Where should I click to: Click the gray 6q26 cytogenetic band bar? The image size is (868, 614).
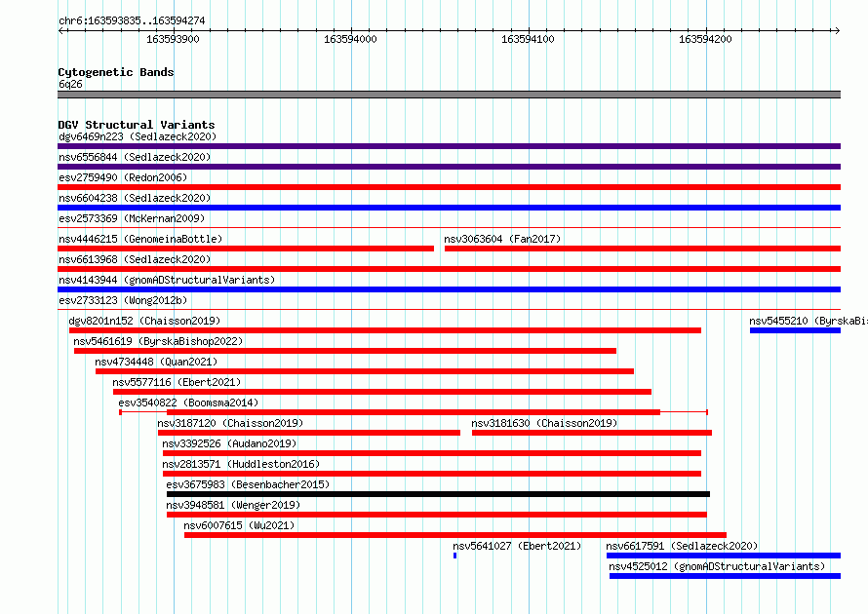coord(449,95)
